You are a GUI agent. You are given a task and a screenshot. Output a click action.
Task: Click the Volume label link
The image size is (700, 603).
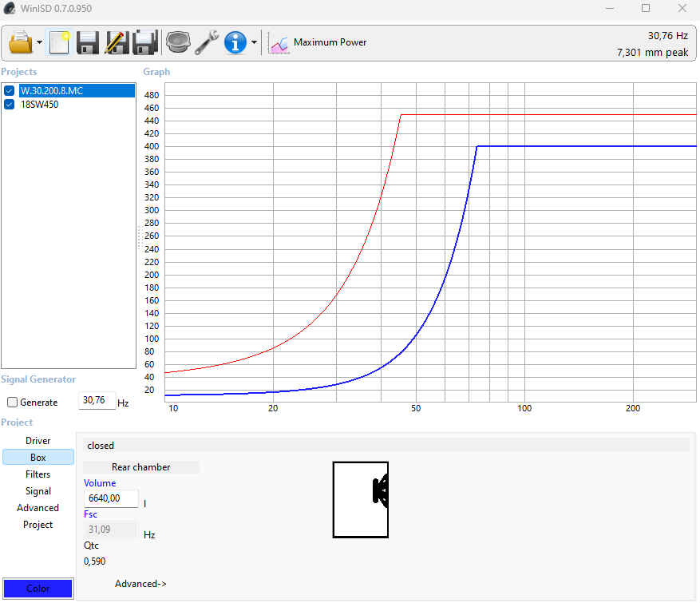point(100,483)
